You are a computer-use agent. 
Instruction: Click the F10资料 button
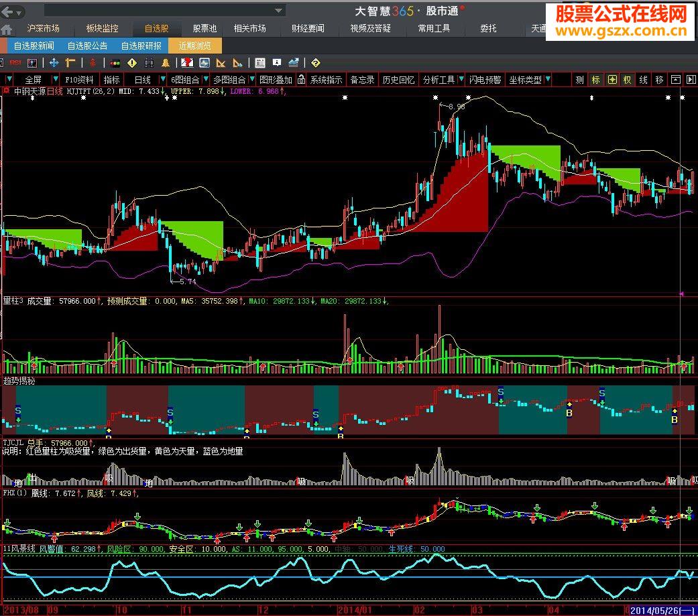click(x=79, y=80)
